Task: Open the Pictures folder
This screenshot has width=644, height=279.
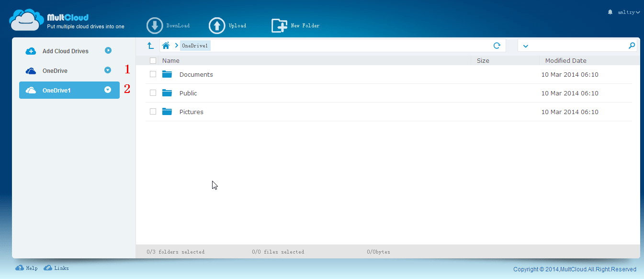Action: [191, 112]
